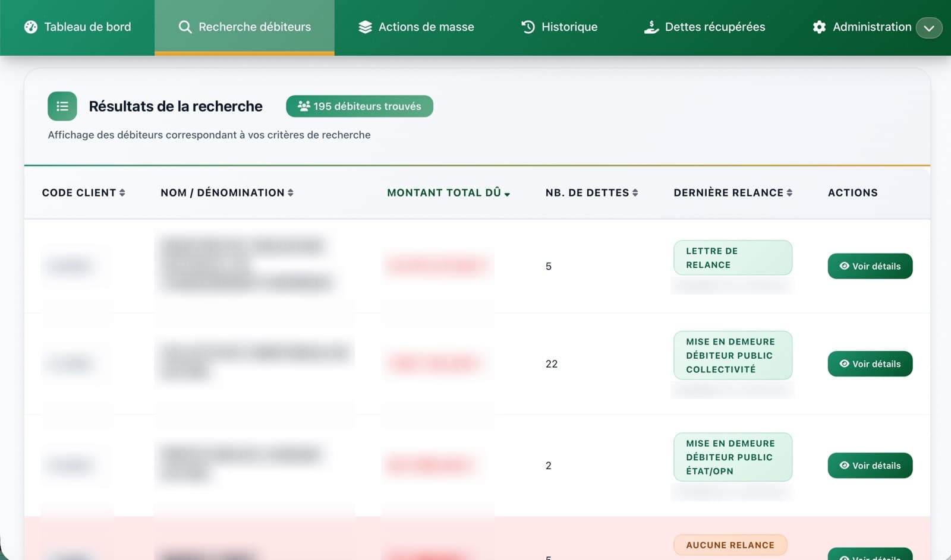Click Mise en demeure État/OPN badge

click(x=733, y=457)
